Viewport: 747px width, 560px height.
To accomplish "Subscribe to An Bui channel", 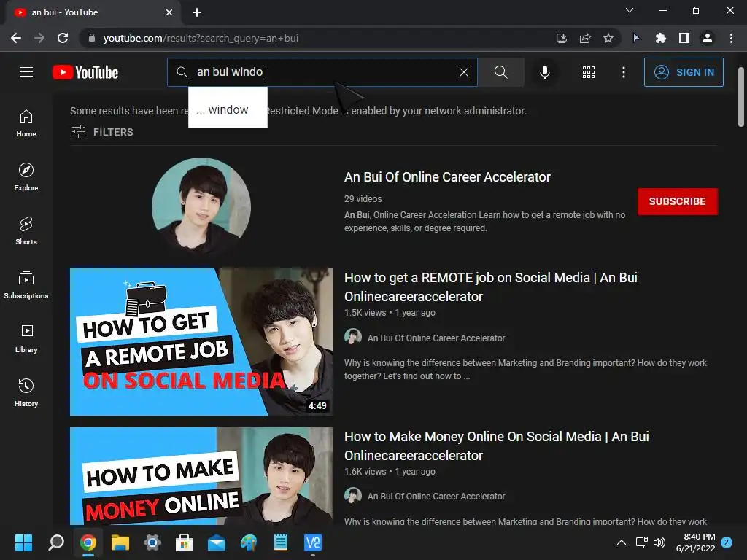I will pyautogui.click(x=677, y=201).
